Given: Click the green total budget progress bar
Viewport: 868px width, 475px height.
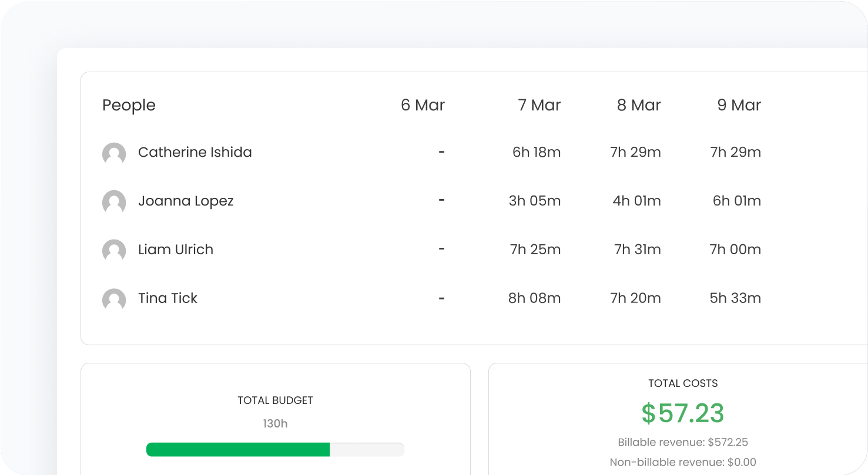Looking at the screenshot, I should point(275,450).
